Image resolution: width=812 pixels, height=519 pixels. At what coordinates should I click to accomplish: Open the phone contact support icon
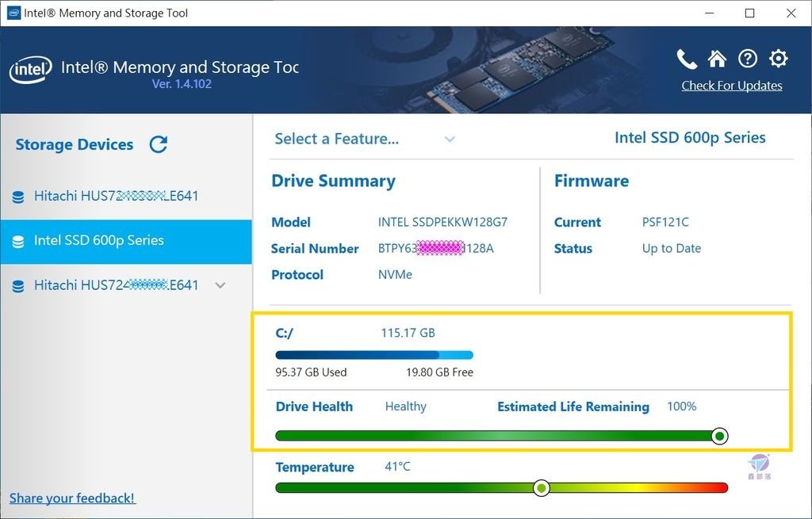coord(687,59)
